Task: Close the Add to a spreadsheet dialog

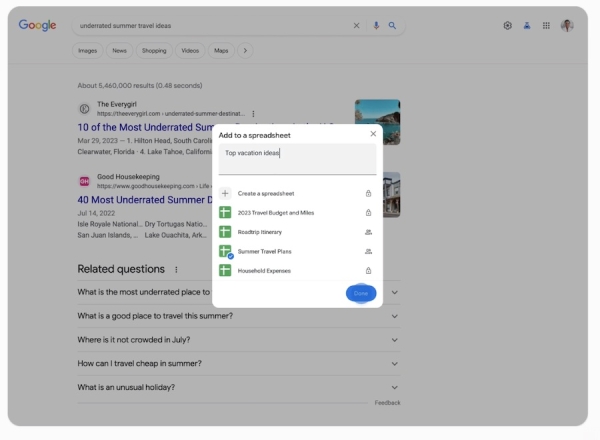Action: [373, 133]
